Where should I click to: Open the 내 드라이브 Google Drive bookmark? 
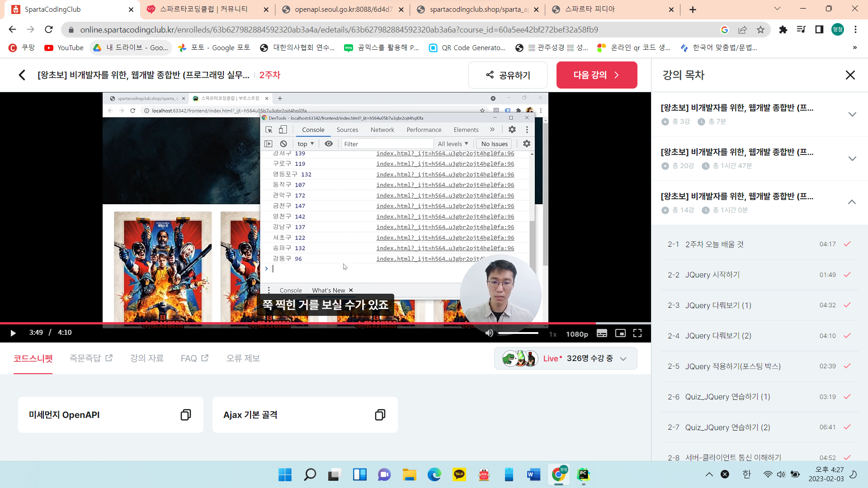131,47
